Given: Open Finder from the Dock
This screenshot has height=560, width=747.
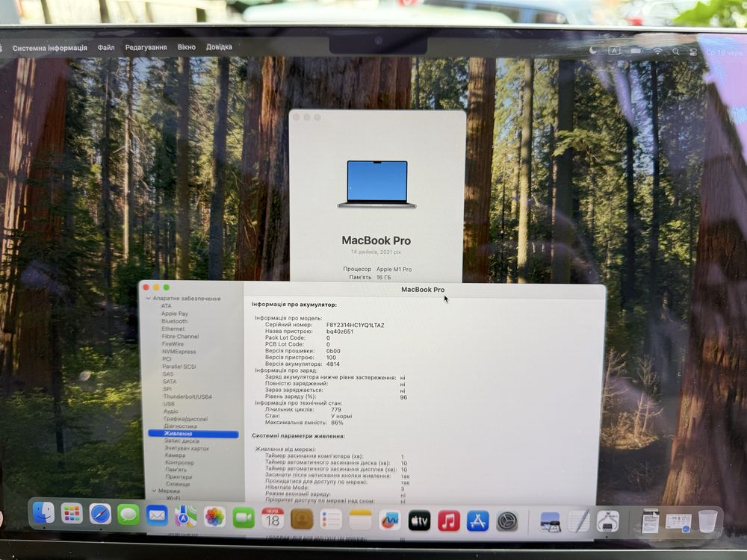Looking at the screenshot, I should (x=43, y=514).
